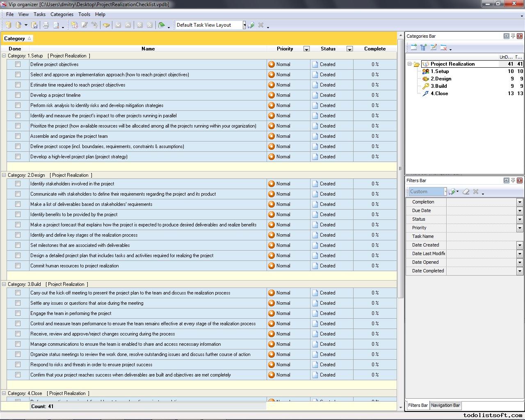
Task: Tick Done for 'Identify stakeholders involved in the project'
Action: coord(18,184)
